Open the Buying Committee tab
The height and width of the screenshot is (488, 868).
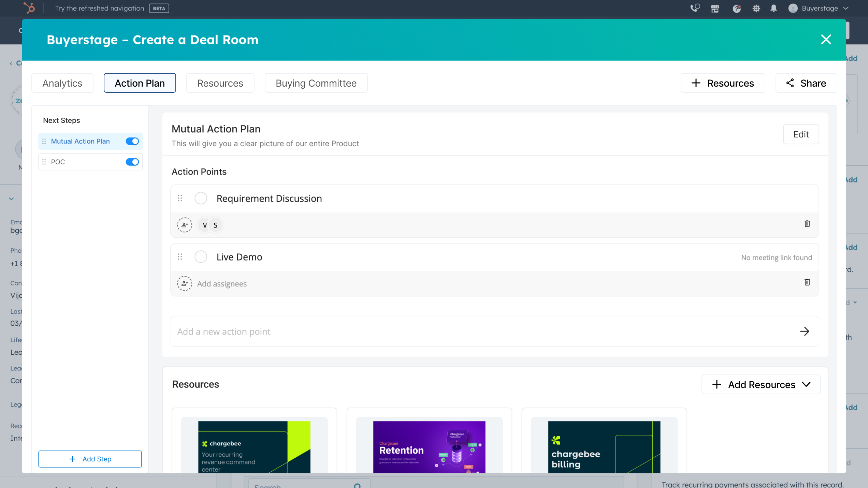(x=316, y=83)
